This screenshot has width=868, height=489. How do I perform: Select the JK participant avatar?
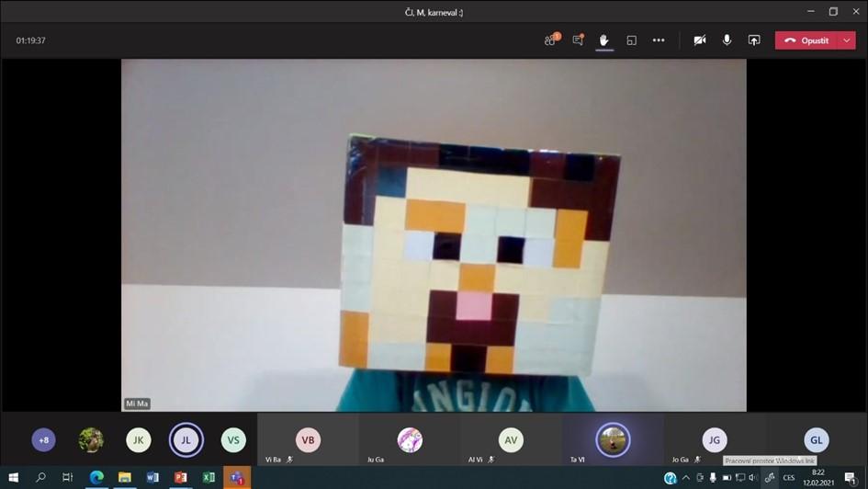point(139,439)
